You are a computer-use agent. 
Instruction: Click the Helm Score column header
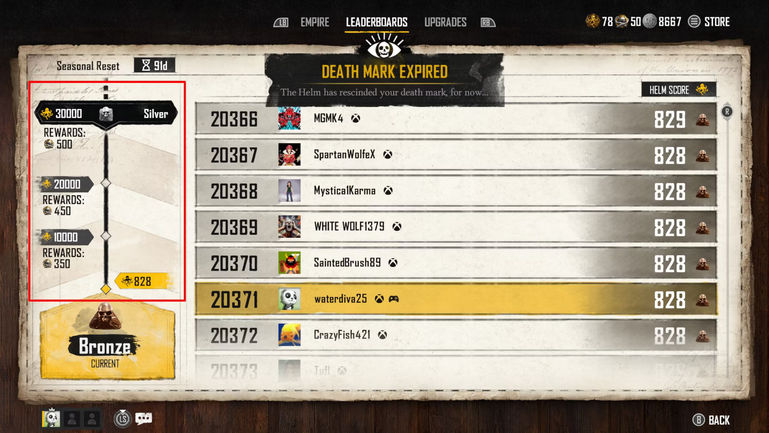(x=679, y=90)
